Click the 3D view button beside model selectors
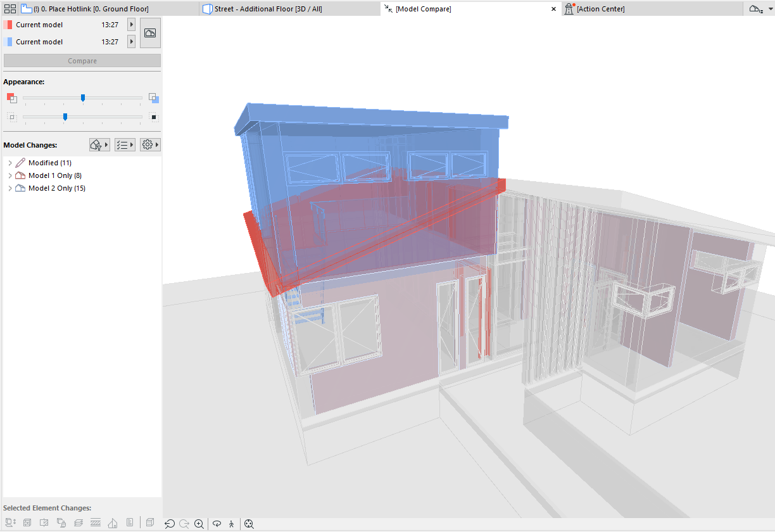 150,33
